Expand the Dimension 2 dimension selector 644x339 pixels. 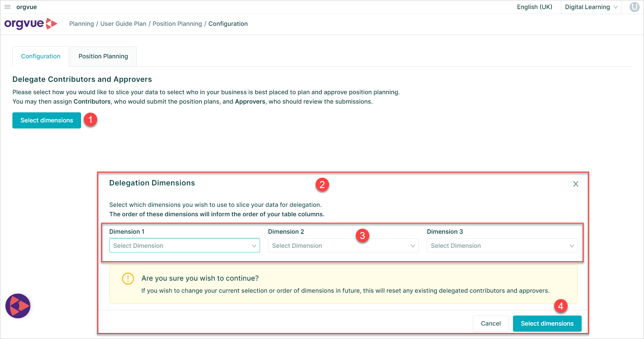[343, 245]
